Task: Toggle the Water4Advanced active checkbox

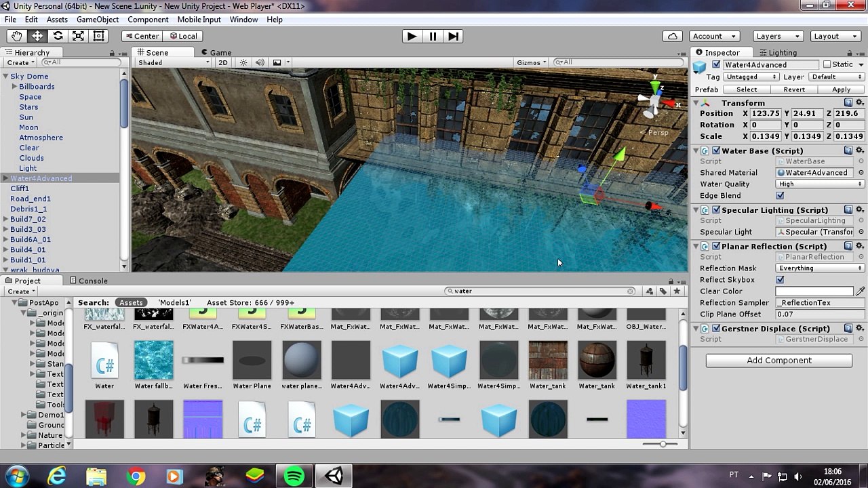Action: [716, 65]
